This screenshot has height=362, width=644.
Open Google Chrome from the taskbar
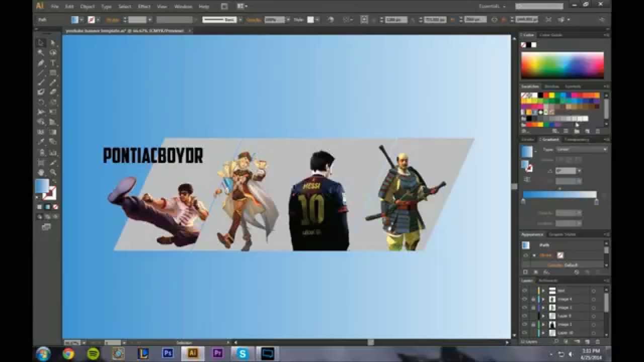tap(68, 353)
